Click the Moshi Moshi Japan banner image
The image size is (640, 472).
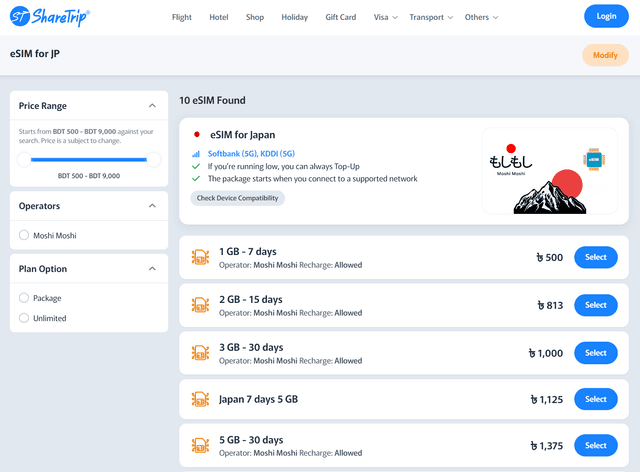coord(549,171)
